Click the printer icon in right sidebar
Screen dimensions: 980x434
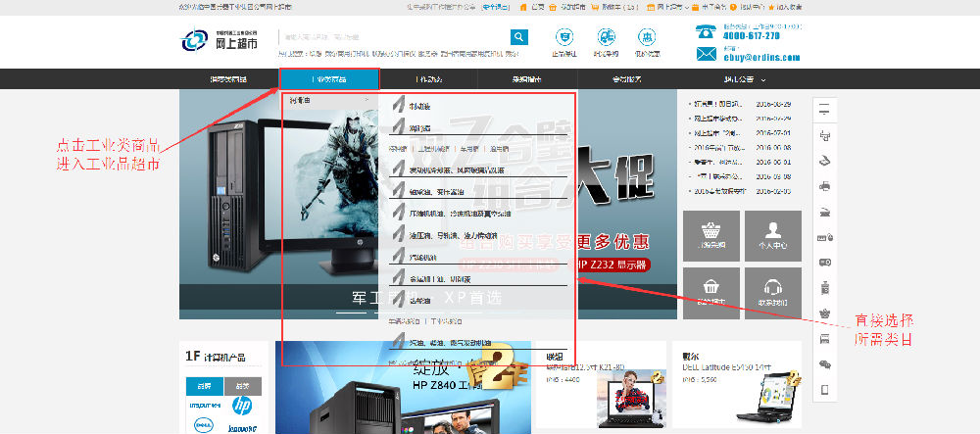(824, 186)
